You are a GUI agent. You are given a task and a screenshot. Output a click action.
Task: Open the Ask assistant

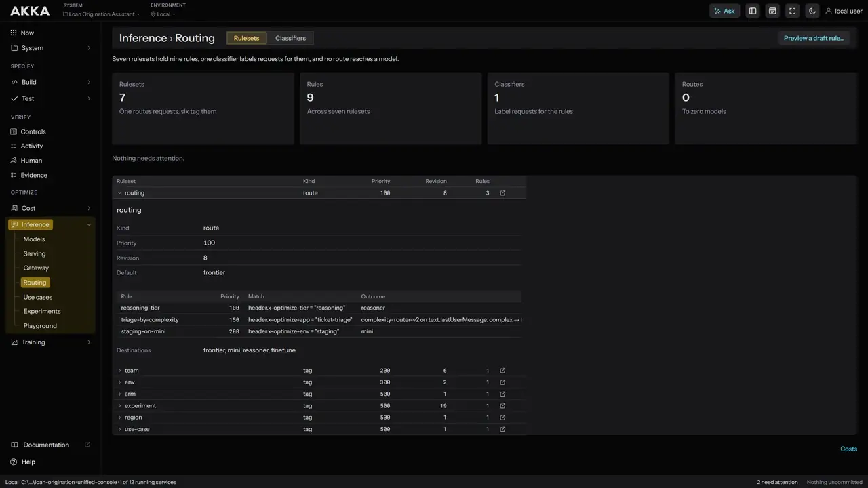point(724,11)
